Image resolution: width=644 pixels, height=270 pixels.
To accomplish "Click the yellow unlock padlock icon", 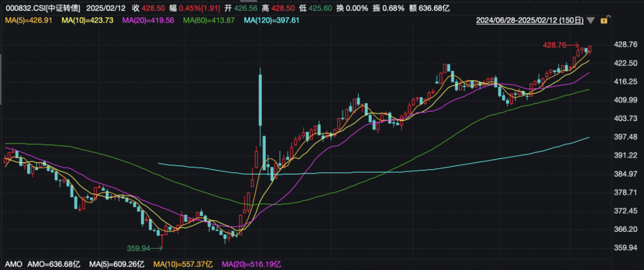I will point(603,20).
